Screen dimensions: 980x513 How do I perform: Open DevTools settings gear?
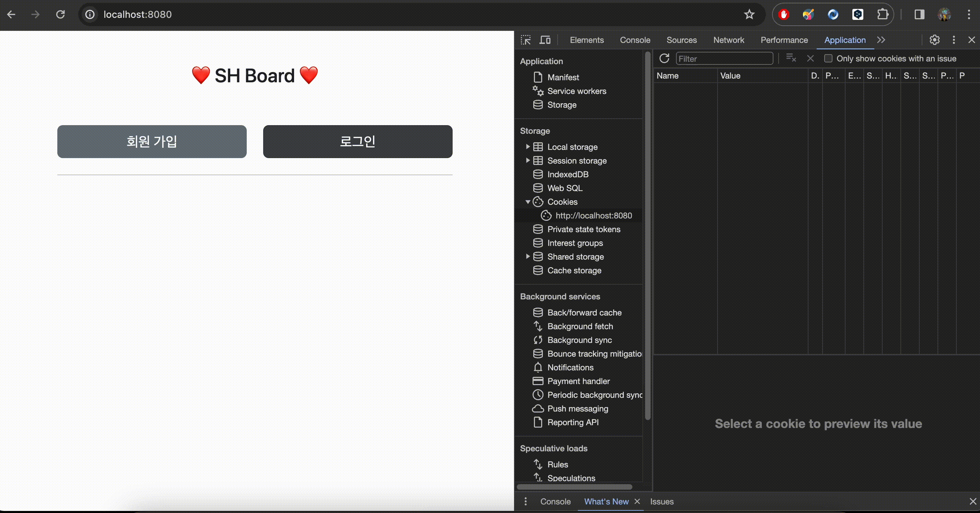934,40
